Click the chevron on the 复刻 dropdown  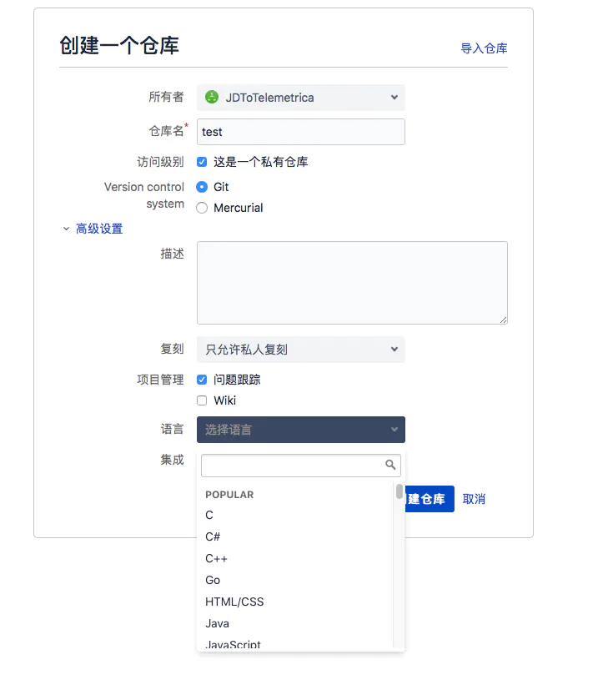393,349
